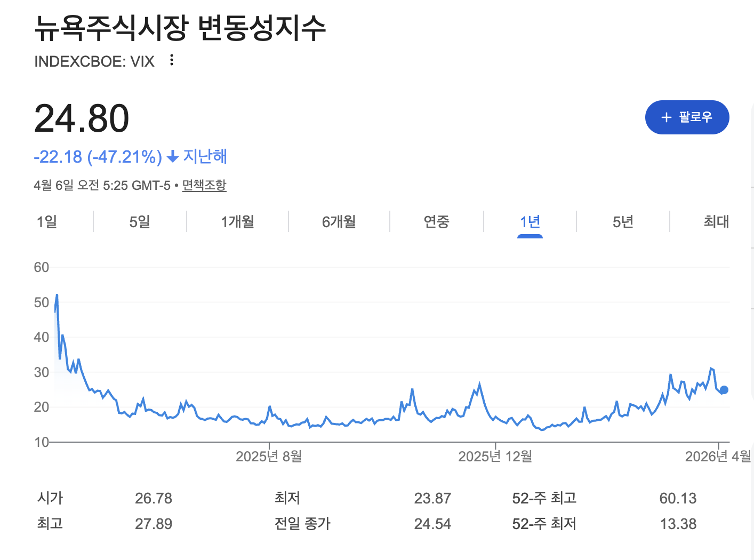754x560 pixels.
Task: Click the down-arrow icon next to -47.21%
Action: tap(172, 157)
